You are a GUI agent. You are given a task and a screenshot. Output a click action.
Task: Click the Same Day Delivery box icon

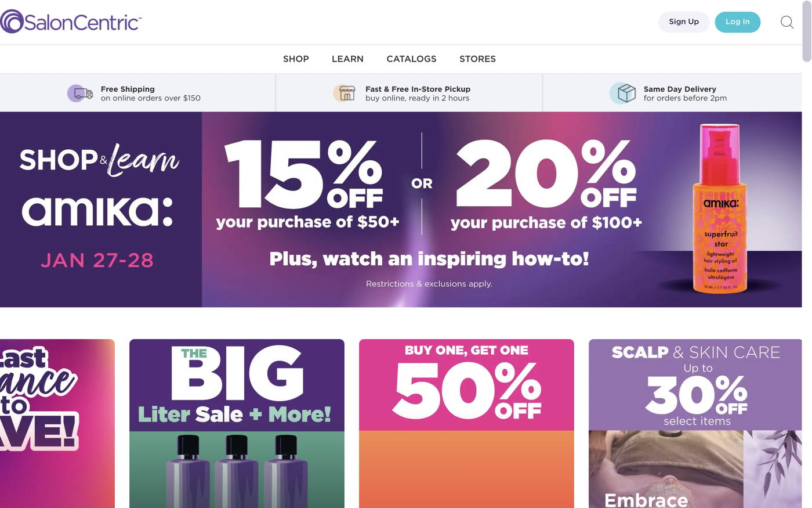pos(624,93)
